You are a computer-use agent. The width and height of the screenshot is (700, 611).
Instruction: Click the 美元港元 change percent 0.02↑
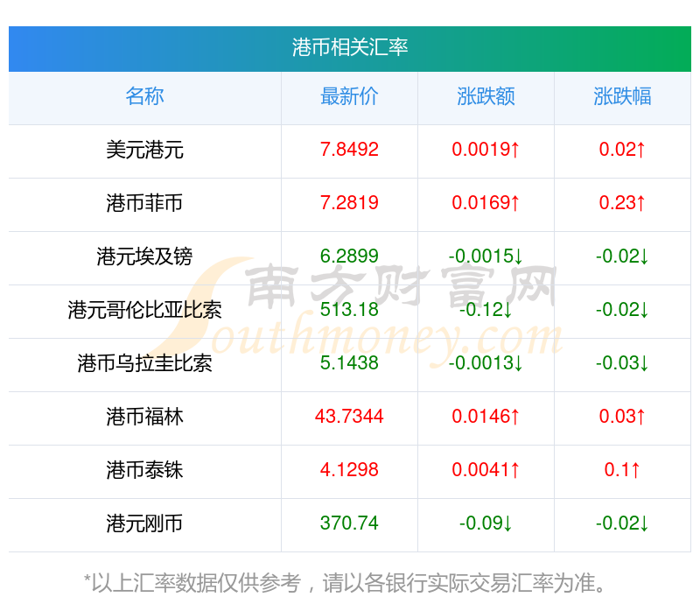[622, 149]
